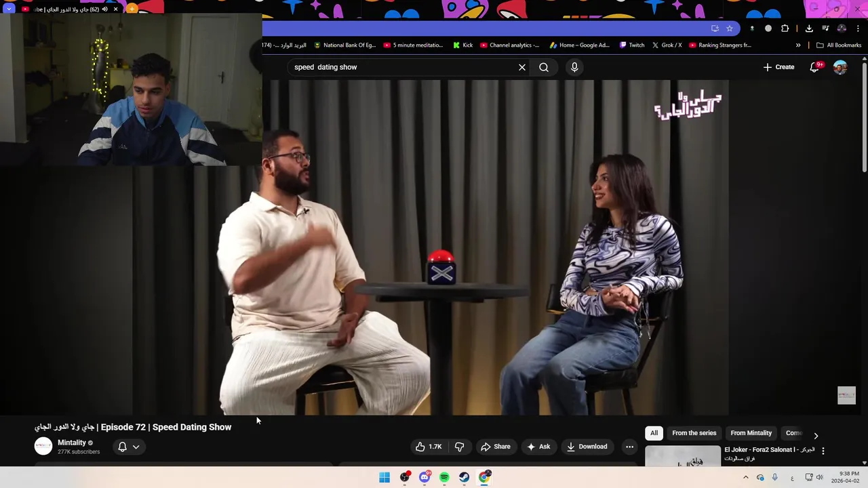The width and height of the screenshot is (868, 488).
Task: Open the Twitch bookmark
Action: pyautogui.click(x=632, y=45)
